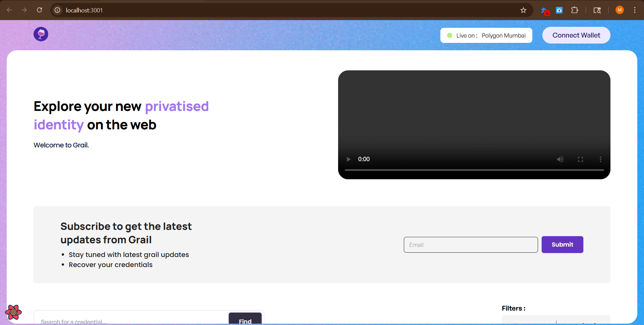Click the blue screenshot camera extension icon
644x325 pixels.
(559, 10)
